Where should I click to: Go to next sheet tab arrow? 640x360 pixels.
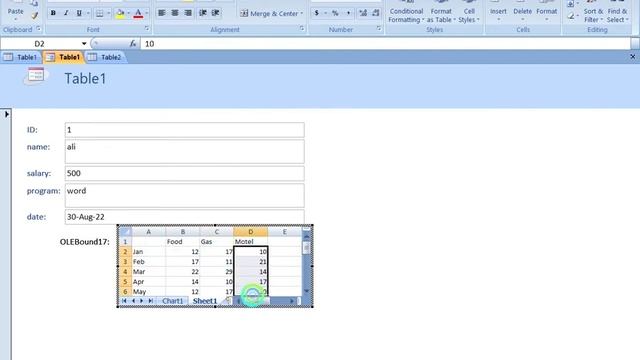coord(142,301)
